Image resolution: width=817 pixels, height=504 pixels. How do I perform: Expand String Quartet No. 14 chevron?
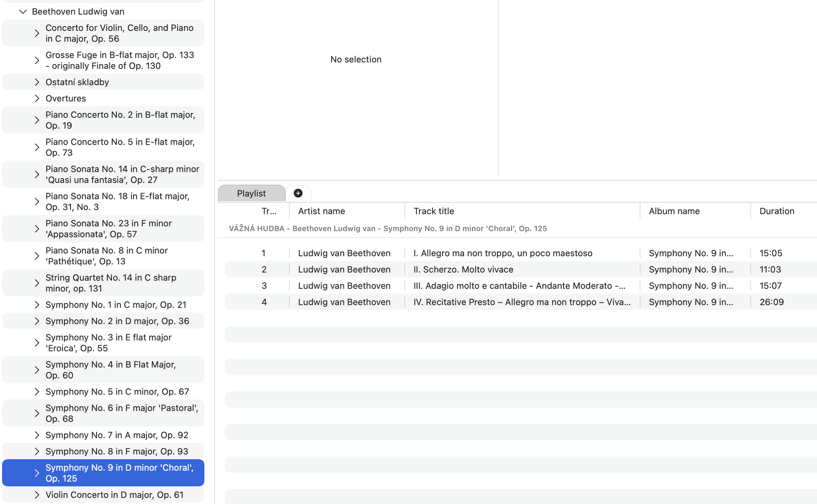click(x=37, y=283)
